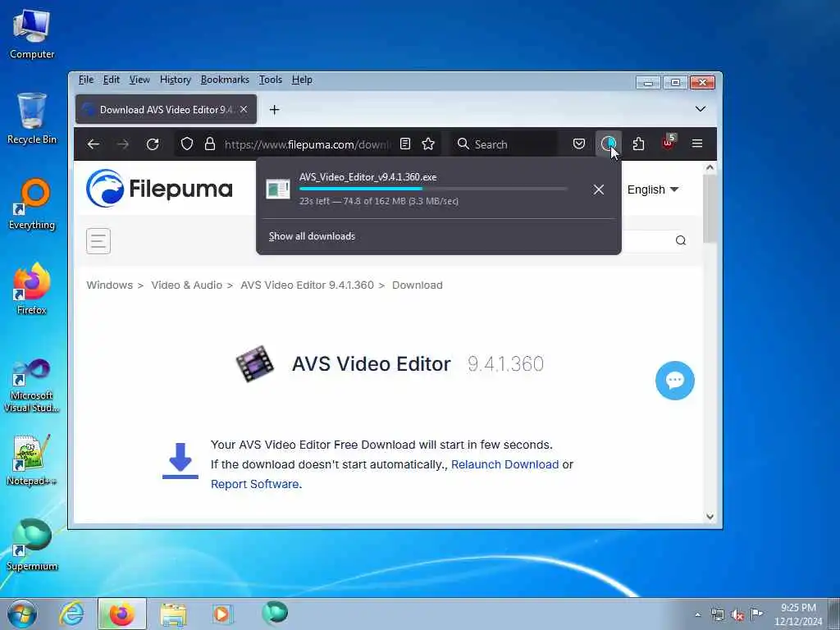Click the blue download arrow icon
The height and width of the screenshot is (630, 840).
point(180,461)
